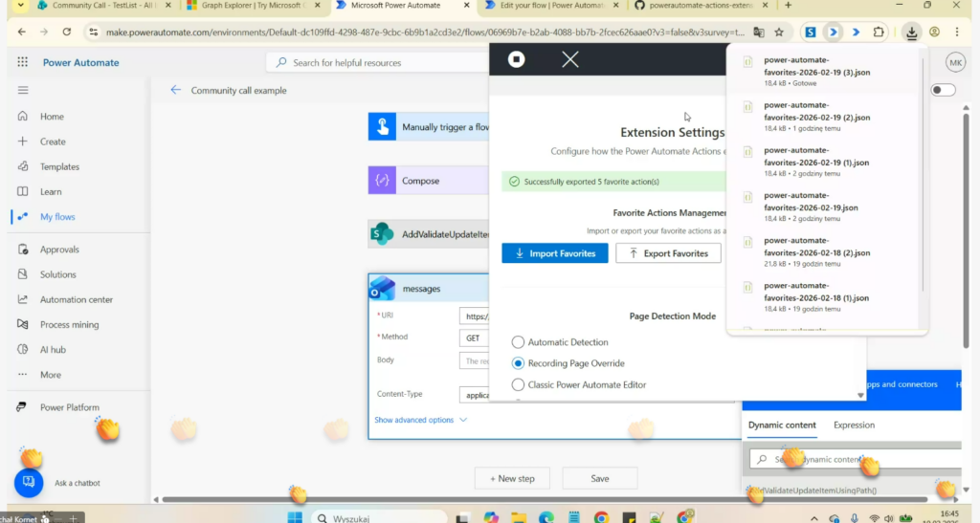Expand the More item in sidebar
Image resolution: width=980 pixels, height=523 pixels.
[50, 375]
